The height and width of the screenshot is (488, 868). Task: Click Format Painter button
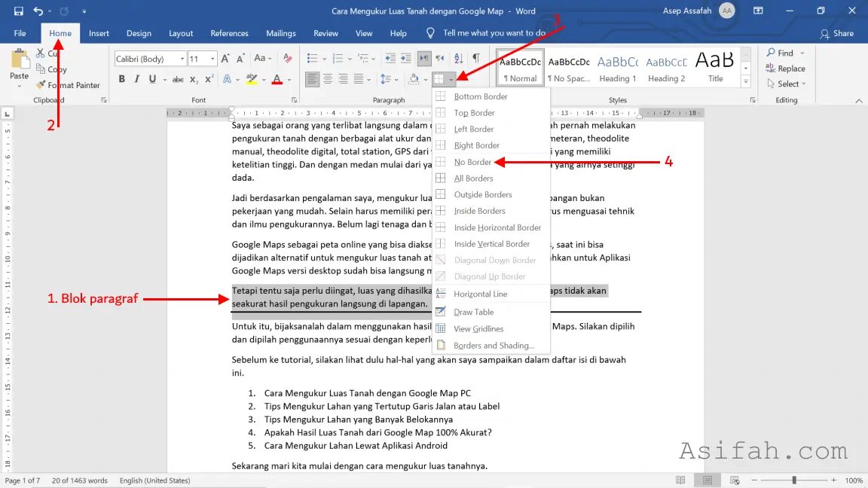point(68,85)
